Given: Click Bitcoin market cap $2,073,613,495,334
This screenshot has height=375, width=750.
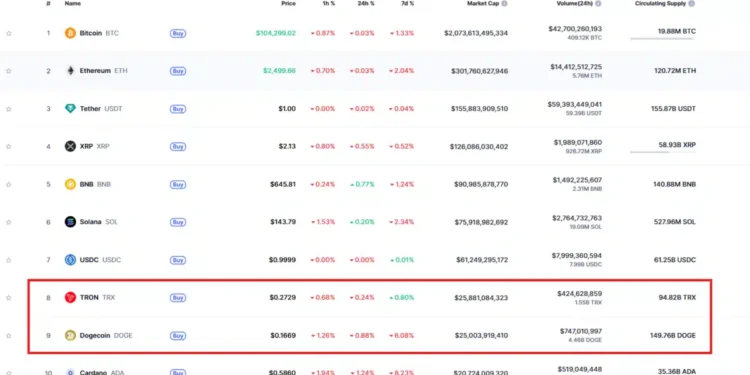Looking at the screenshot, I should tap(476, 33).
